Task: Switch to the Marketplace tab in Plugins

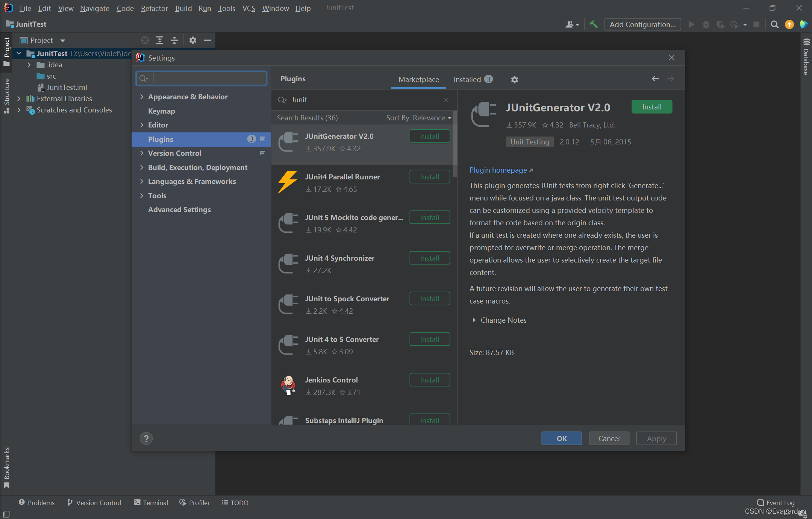Action: click(418, 78)
